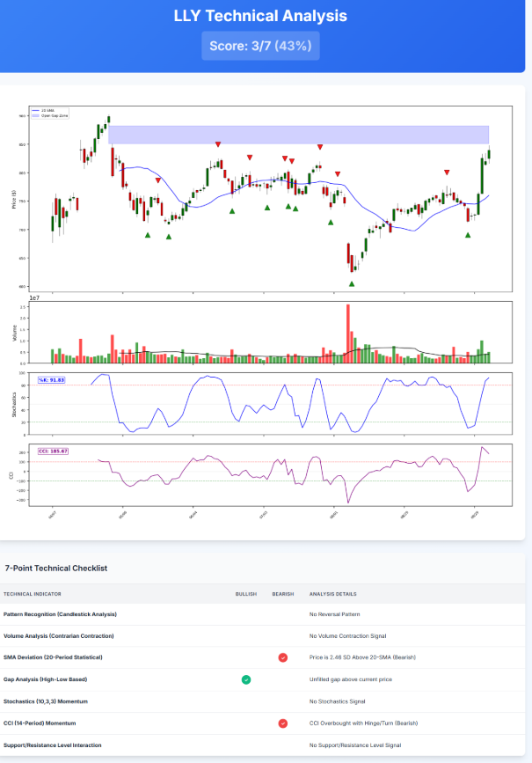Click the ANALYSIS DETAILS column header
Image resolution: width=532 pixels, height=763 pixels.
point(333,594)
